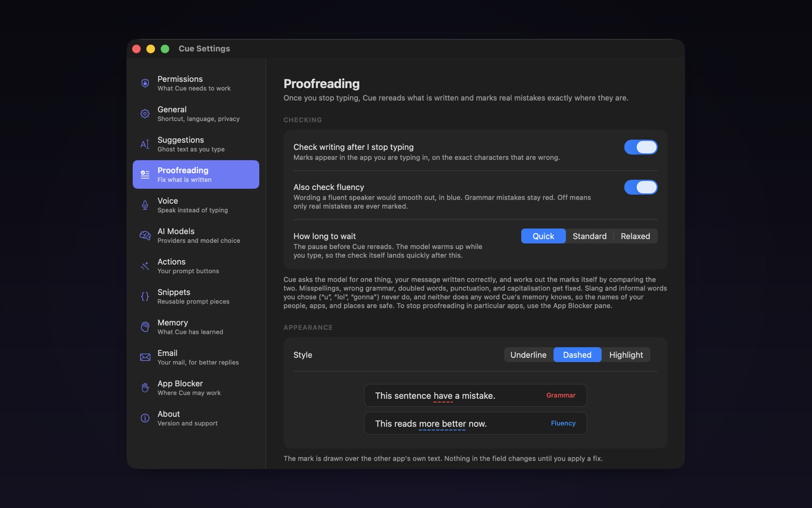Click the sample sentence 'This sentence have a mistake.'
Image resolution: width=812 pixels, height=508 pixels.
pos(435,396)
